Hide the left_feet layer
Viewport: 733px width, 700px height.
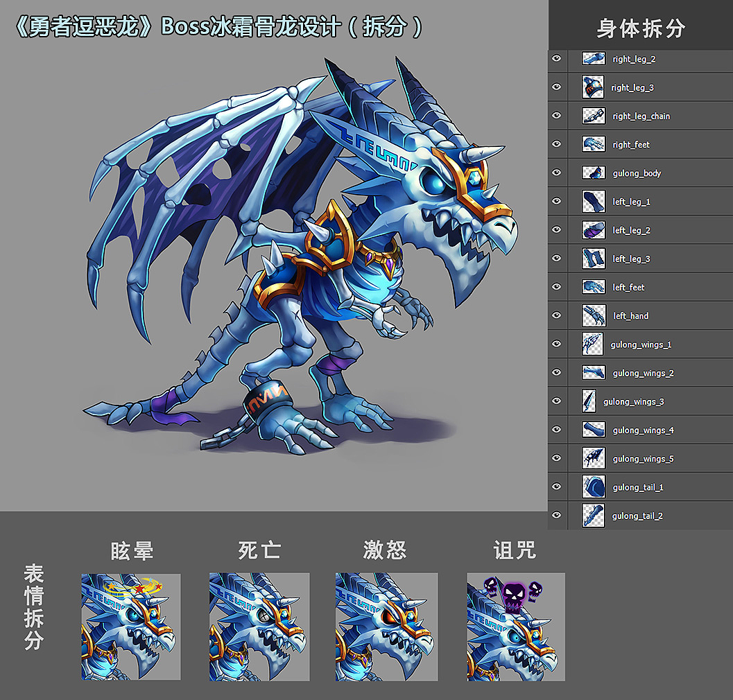tap(556, 286)
